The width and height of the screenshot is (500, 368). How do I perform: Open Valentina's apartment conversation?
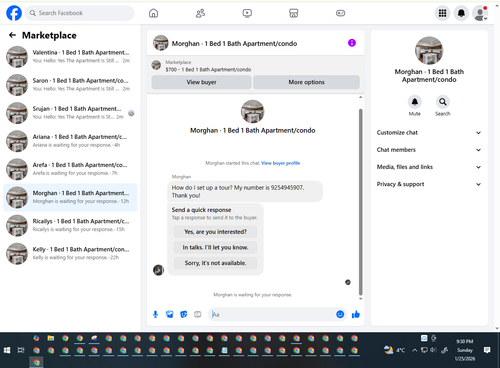(x=70, y=57)
